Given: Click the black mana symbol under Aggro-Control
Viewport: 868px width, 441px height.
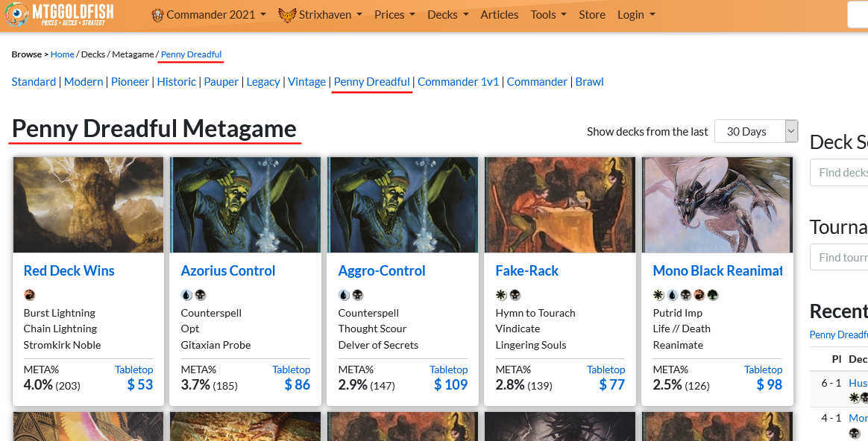Looking at the screenshot, I should [x=357, y=295].
